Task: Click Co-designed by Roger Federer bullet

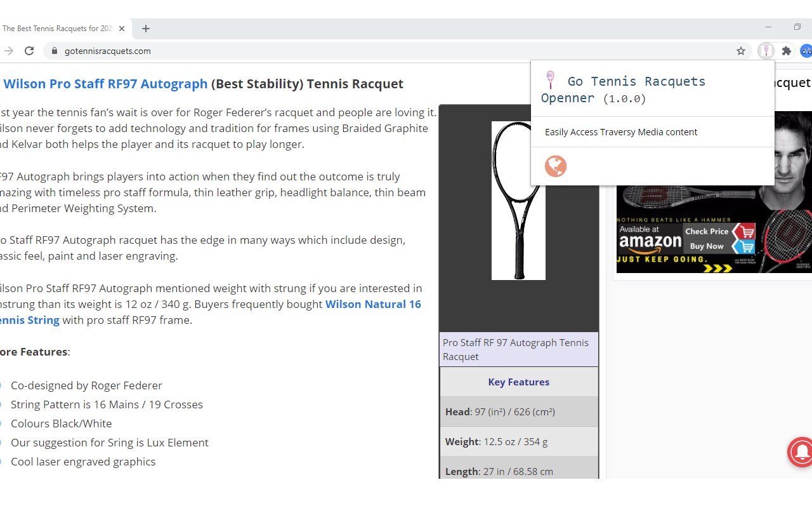Action: (x=86, y=385)
